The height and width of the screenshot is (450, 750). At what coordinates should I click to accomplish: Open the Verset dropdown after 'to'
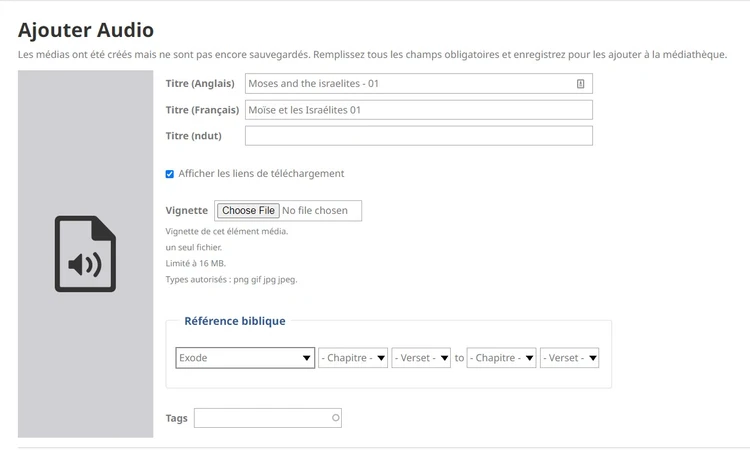[569, 358]
